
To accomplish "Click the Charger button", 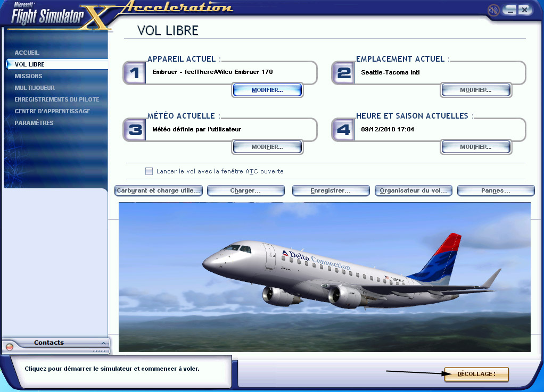I will (245, 190).
